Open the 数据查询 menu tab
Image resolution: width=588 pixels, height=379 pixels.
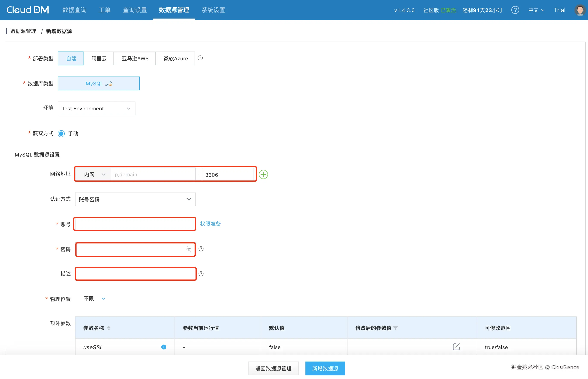tap(74, 10)
